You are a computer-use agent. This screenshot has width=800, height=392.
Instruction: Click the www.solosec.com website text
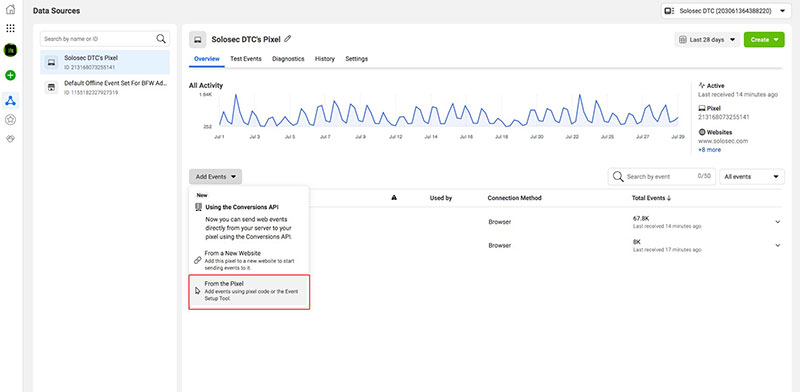(x=723, y=141)
